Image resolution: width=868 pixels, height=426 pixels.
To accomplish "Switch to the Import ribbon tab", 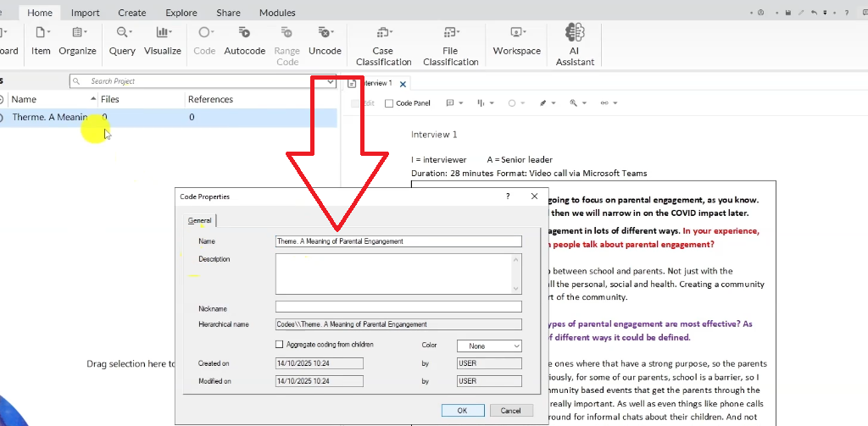I will (x=85, y=13).
